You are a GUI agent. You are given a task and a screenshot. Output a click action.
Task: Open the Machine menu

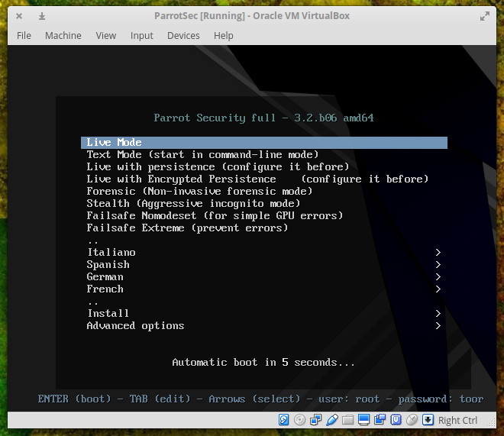pos(63,35)
